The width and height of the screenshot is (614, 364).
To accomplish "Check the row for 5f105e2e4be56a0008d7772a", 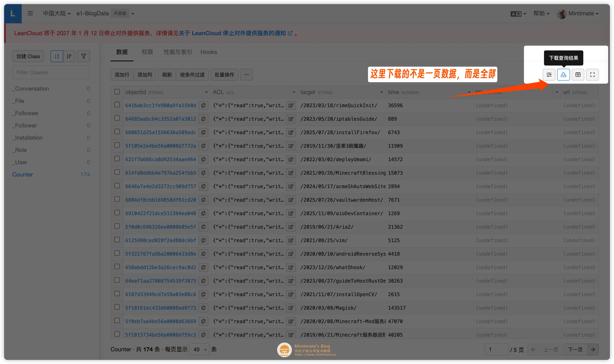I will point(117,145).
